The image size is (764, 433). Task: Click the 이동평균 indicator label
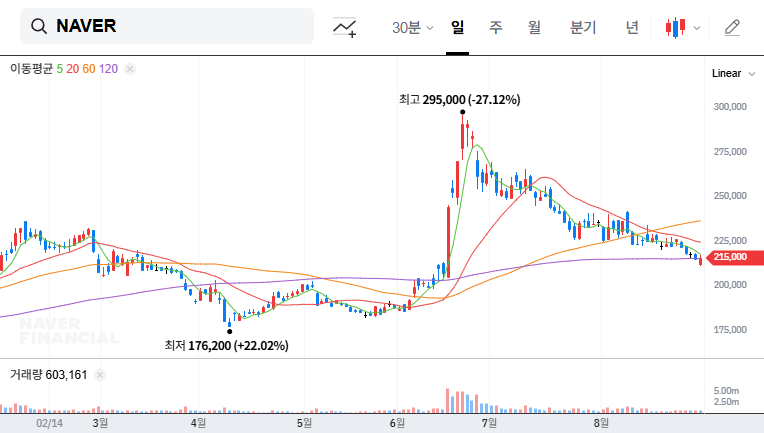[x=31, y=69]
